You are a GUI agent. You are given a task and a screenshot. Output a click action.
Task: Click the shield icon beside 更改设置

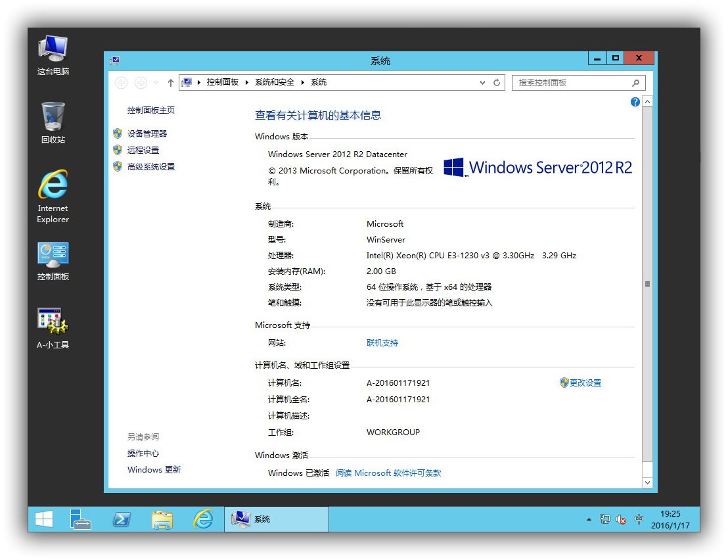[x=564, y=383]
